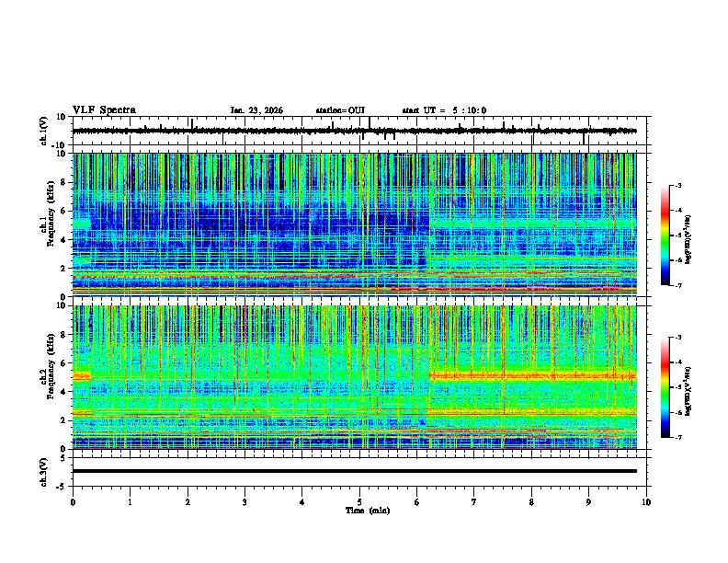Image resolution: width=728 pixels, height=563 pixels.
Task: Click the "station=OUI" header label
Action: click(340, 110)
